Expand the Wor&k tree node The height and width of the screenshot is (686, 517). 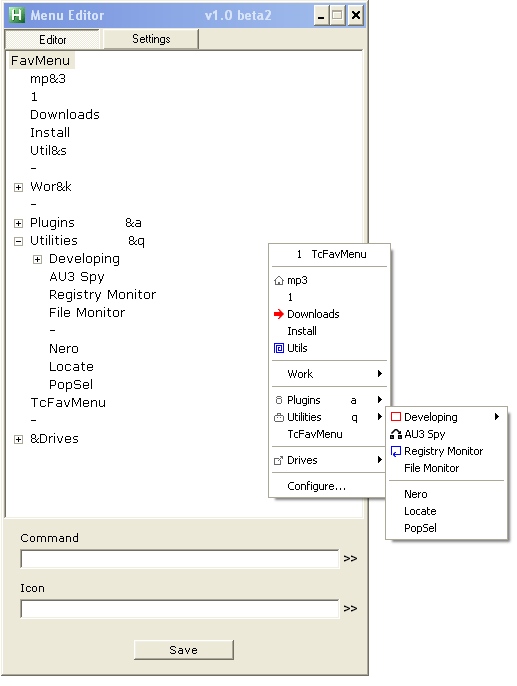18,188
